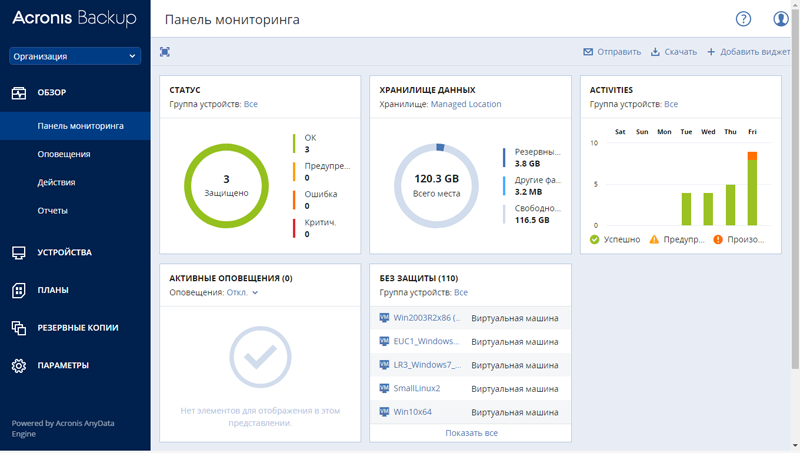Open the Оповещения Откл. filter dropdown

242,292
